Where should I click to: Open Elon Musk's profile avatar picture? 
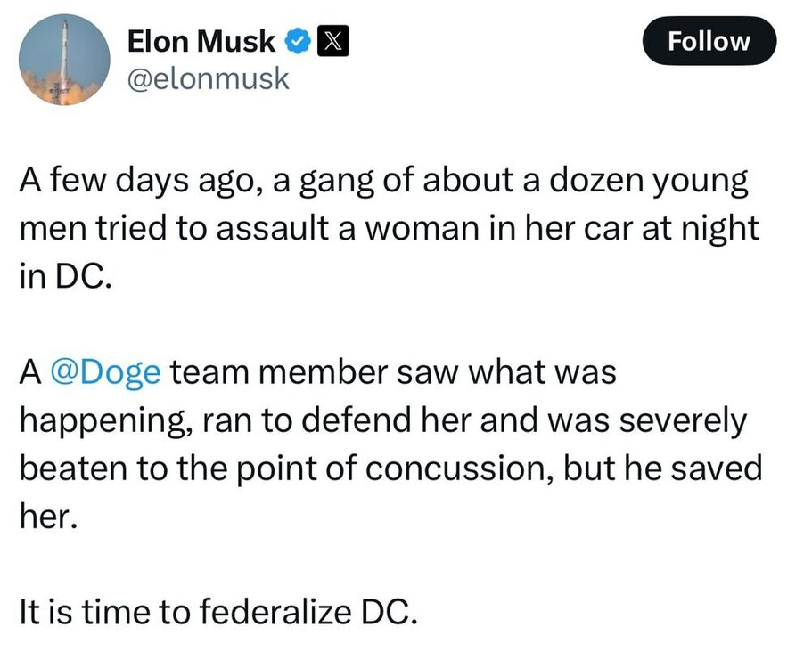63,60
